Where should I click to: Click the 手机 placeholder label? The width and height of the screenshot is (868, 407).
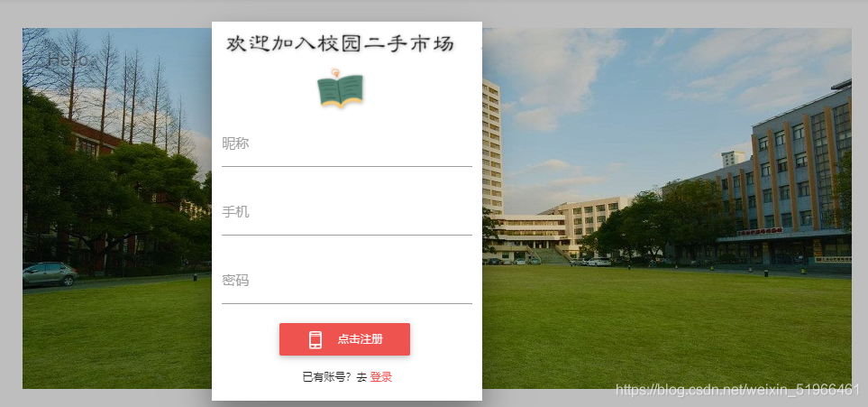tap(235, 212)
